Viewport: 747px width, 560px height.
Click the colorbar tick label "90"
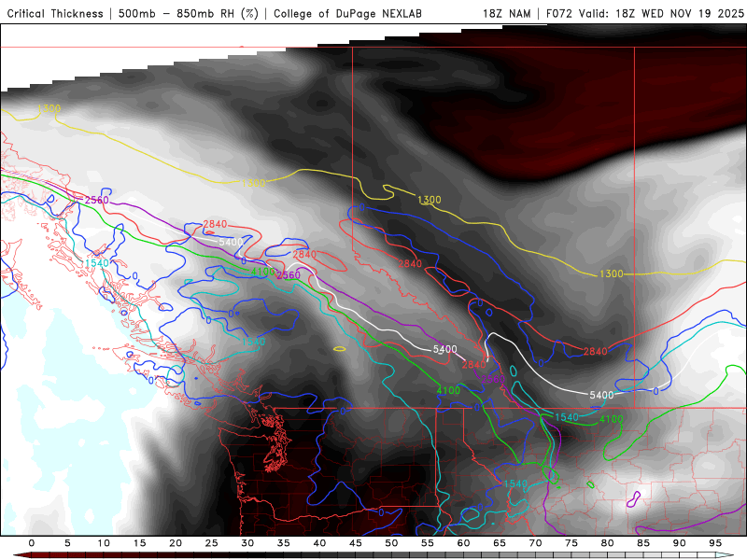coord(680,543)
